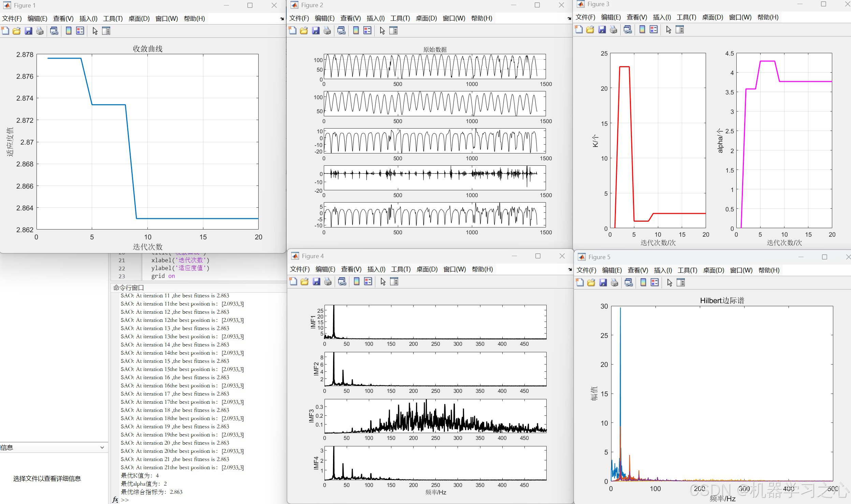Save Figure 5 with the floppy icon
The width and height of the screenshot is (851, 504).
click(x=603, y=283)
